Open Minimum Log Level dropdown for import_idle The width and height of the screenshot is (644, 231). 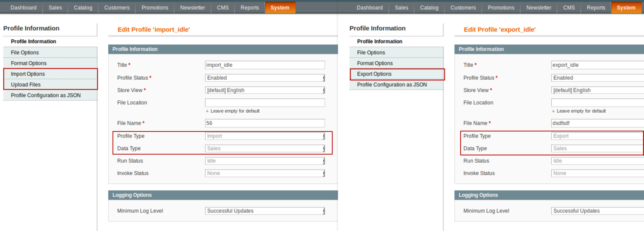coord(265,211)
